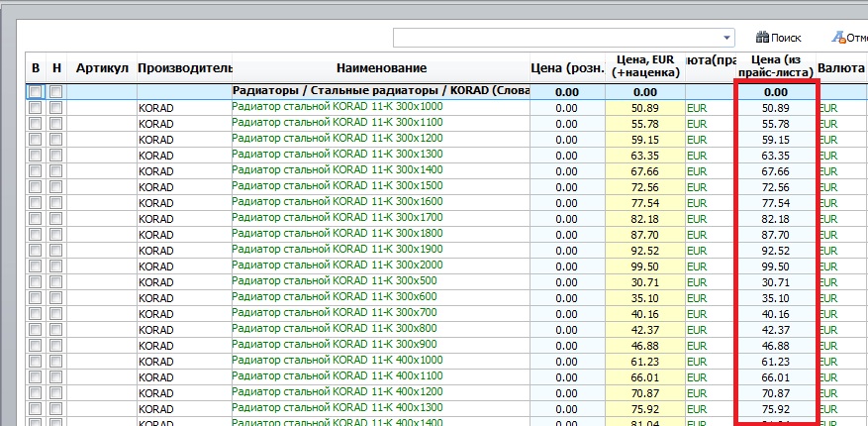Click the yellow 35.10 markup price cell
The image size is (868, 426).
click(645, 298)
